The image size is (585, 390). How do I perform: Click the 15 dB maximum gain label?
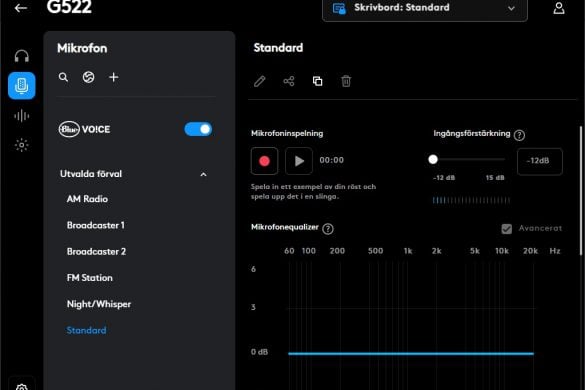pyautogui.click(x=495, y=178)
